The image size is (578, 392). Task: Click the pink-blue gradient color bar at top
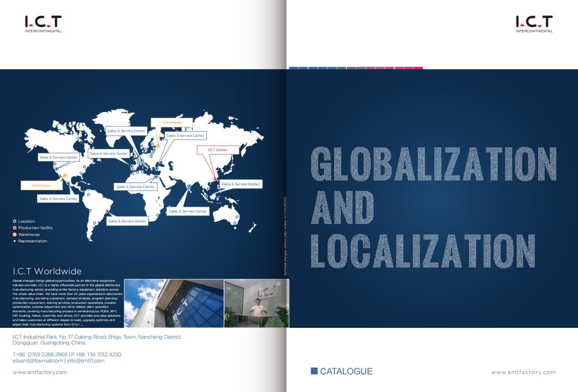357,67
